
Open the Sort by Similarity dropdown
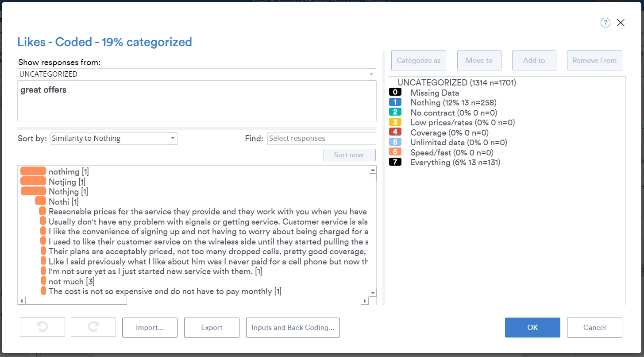point(114,139)
